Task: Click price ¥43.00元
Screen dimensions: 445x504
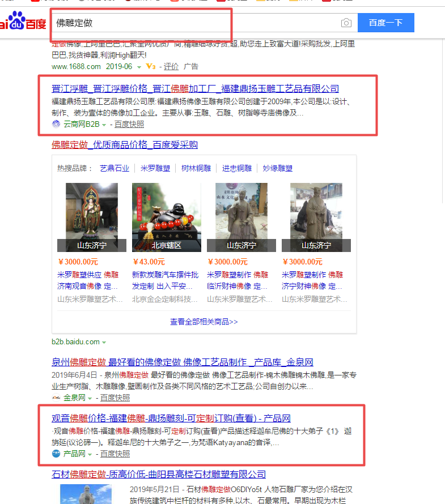Action: (149, 262)
